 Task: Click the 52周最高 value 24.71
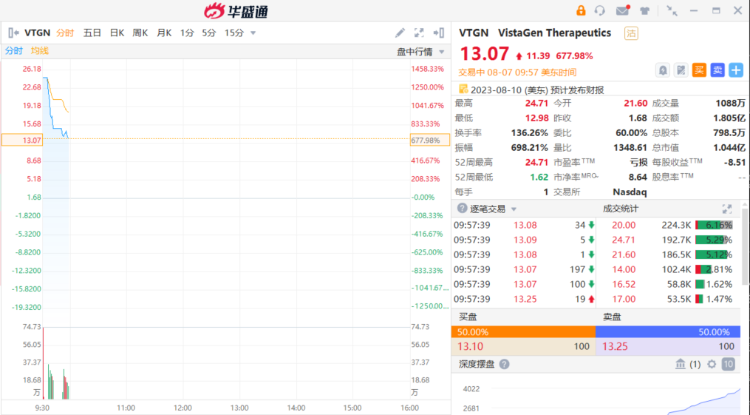[536, 162]
